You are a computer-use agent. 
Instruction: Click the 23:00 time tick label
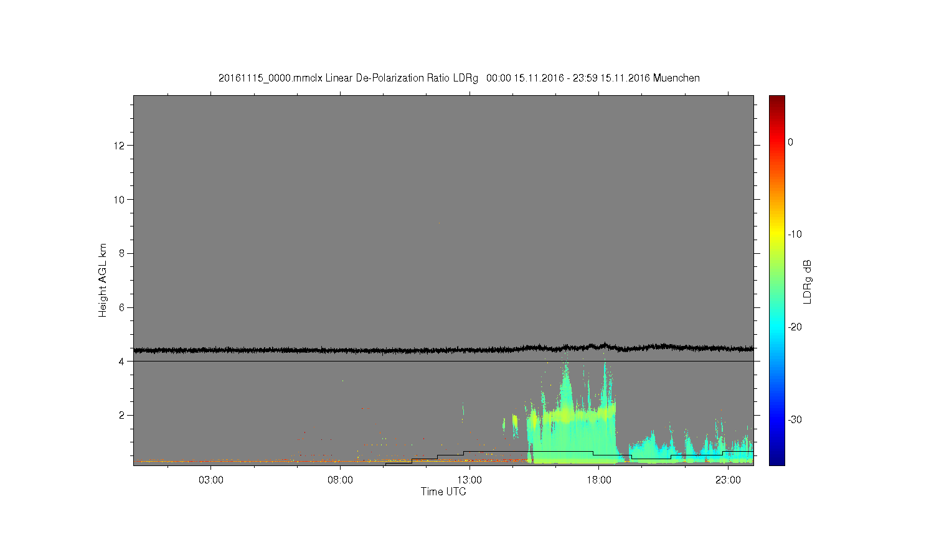[x=728, y=480]
